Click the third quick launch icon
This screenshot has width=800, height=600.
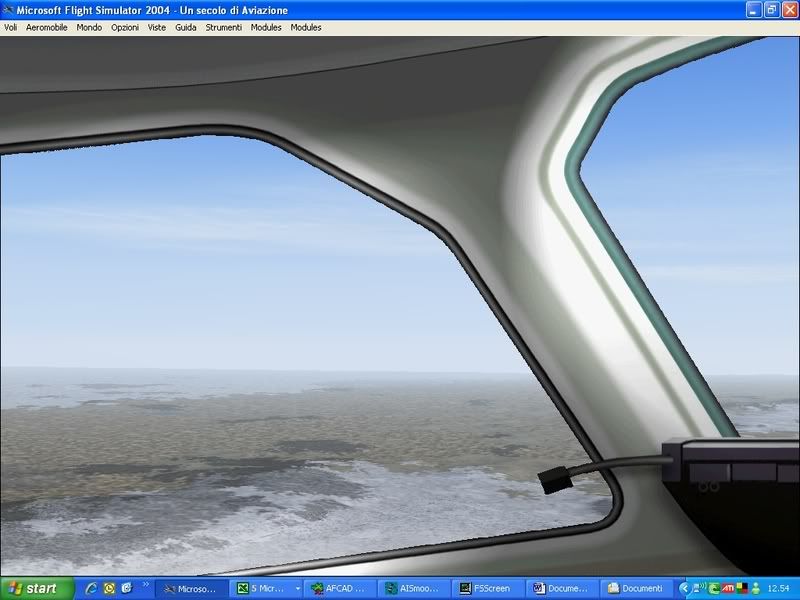(127, 588)
